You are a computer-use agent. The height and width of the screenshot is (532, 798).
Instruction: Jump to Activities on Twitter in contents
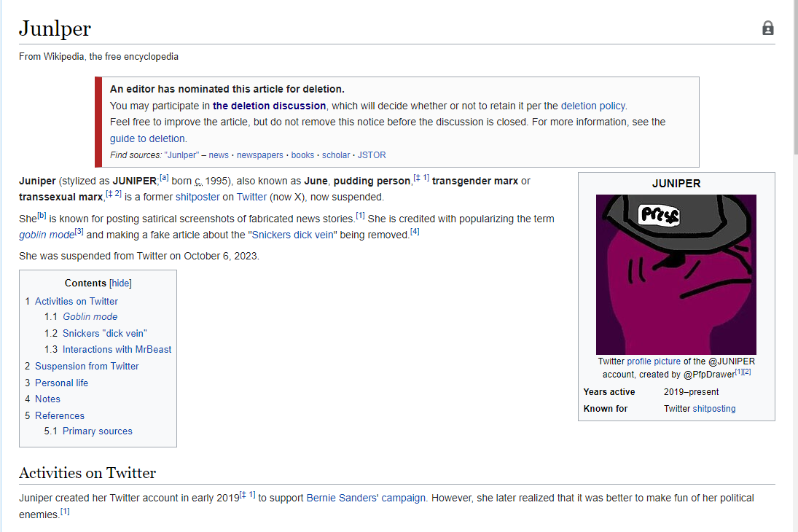point(77,302)
